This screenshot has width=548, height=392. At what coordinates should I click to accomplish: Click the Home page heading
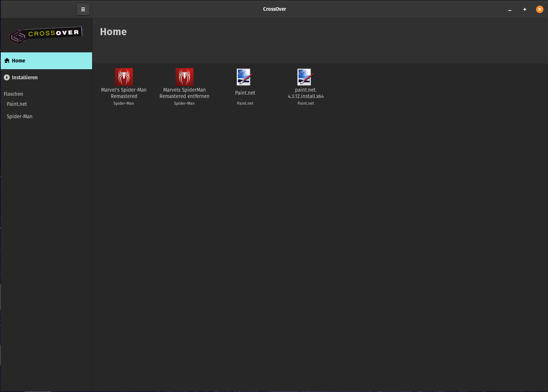tap(113, 32)
